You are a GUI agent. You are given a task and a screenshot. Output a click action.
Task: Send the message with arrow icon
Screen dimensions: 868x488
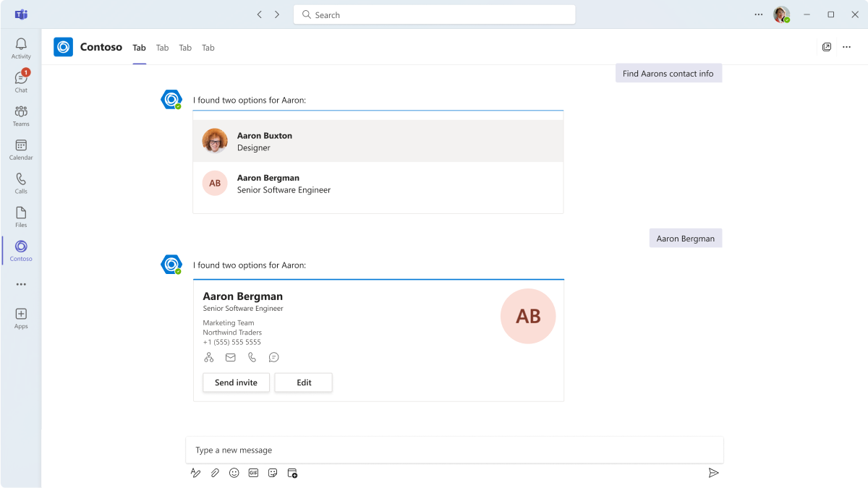pos(713,473)
